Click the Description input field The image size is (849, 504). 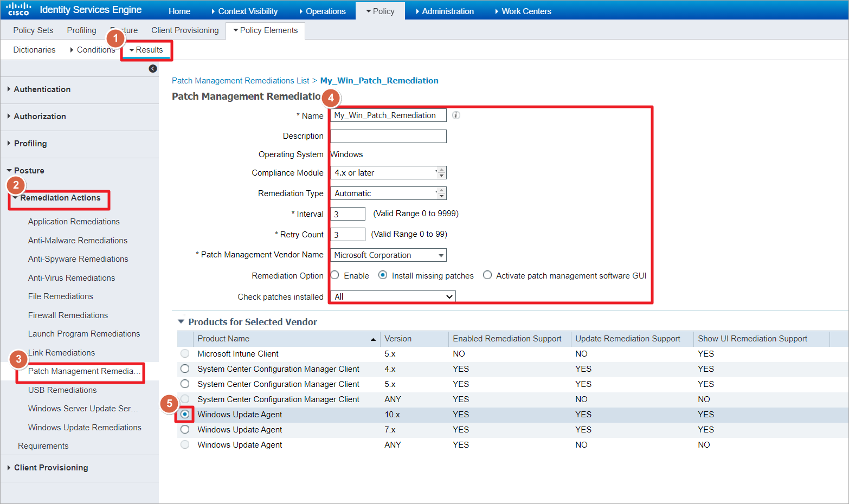point(388,136)
